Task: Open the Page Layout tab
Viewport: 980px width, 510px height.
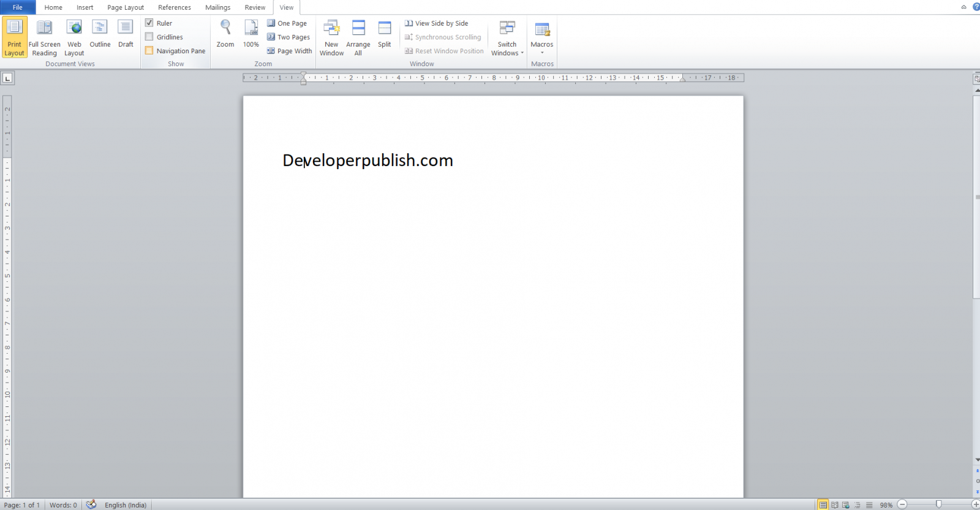Action: (126, 7)
